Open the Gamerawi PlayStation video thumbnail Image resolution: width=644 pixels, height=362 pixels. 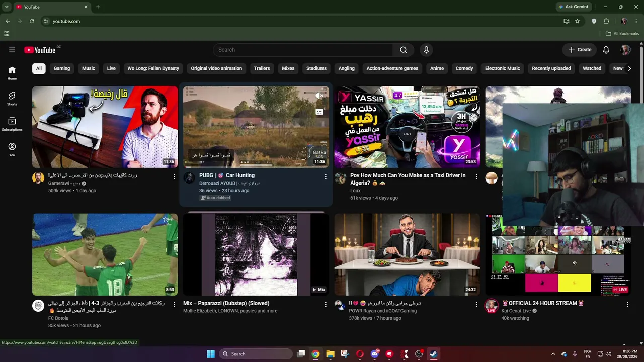(105, 127)
